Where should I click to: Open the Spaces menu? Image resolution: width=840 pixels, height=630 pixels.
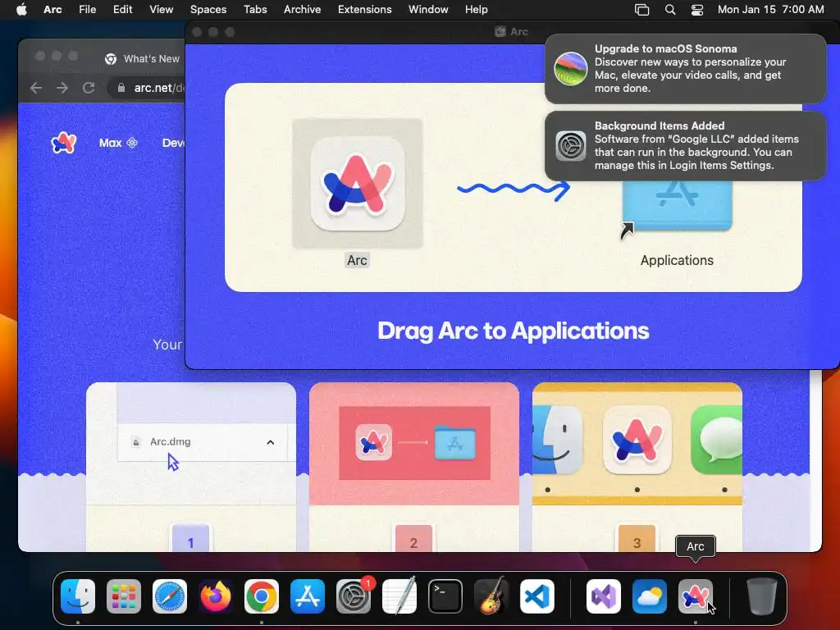point(208,10)
